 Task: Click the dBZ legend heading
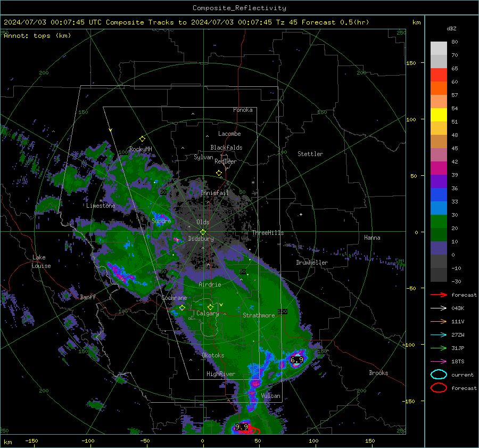(451, 29)
